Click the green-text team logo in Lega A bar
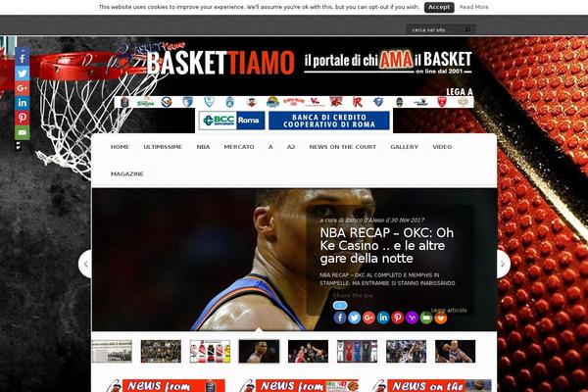 point(145,102)
